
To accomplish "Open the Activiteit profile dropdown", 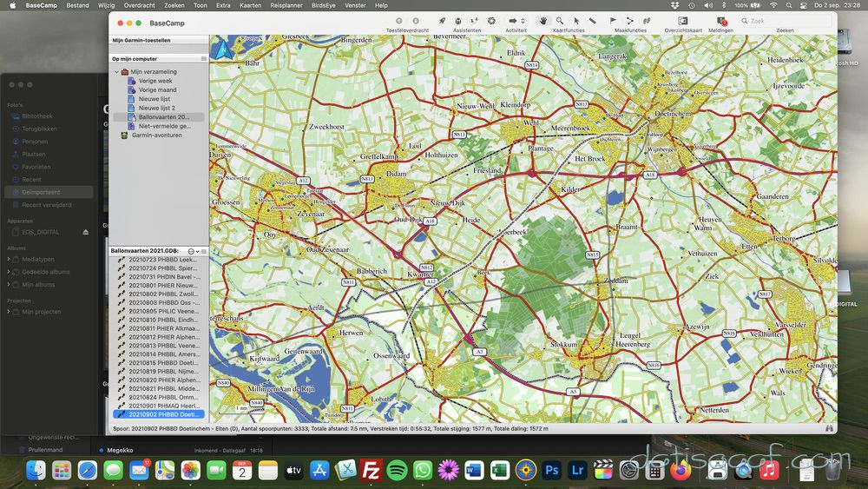I will tap(516, 21).
